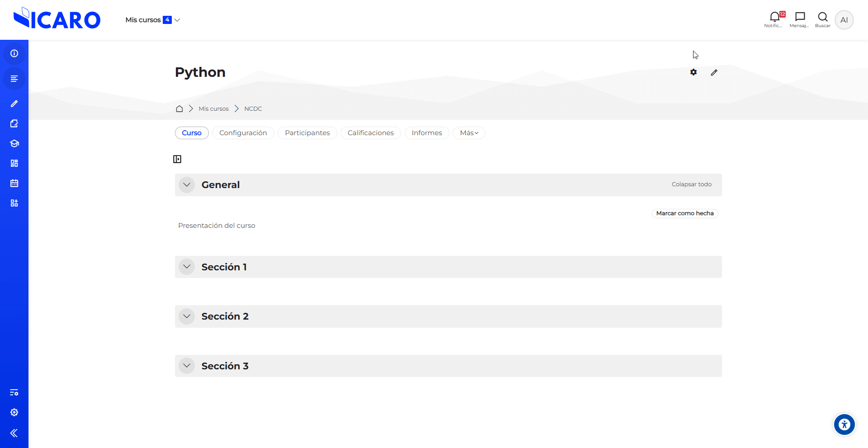Click the home icon in the breadcrumb

click(x=179, y=108)
